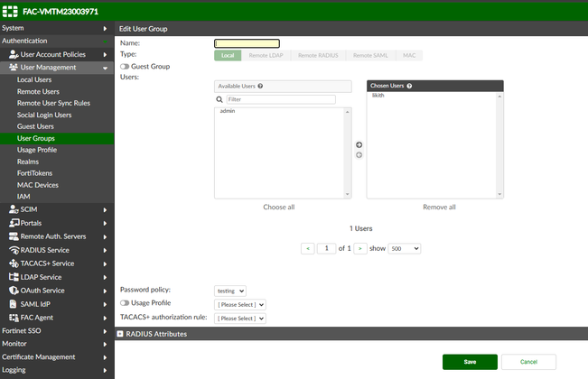Click the TACACS+ Service icon
This screenshot has height=379, width=588.
coord(14,263)
